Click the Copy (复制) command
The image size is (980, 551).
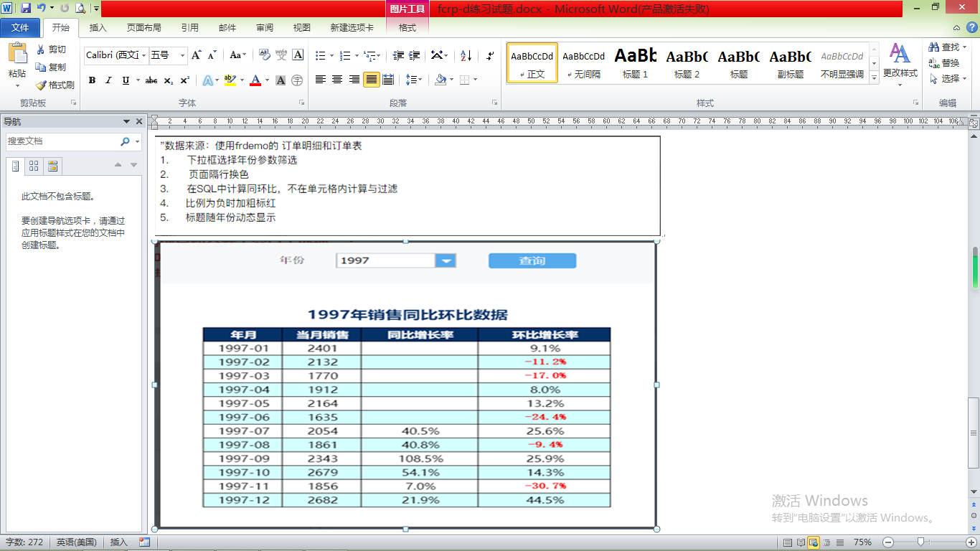(52, 67)
